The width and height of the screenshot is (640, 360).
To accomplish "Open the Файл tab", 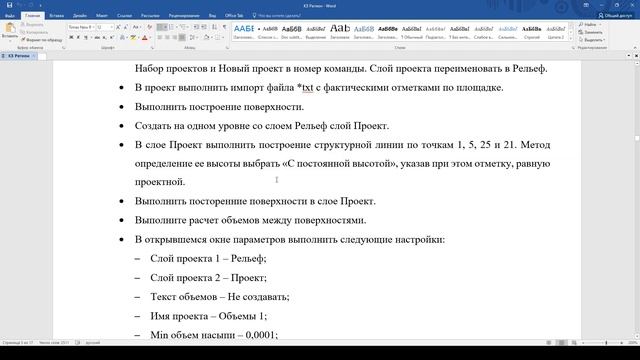I will pyautogui.click(x=9, y=16).
